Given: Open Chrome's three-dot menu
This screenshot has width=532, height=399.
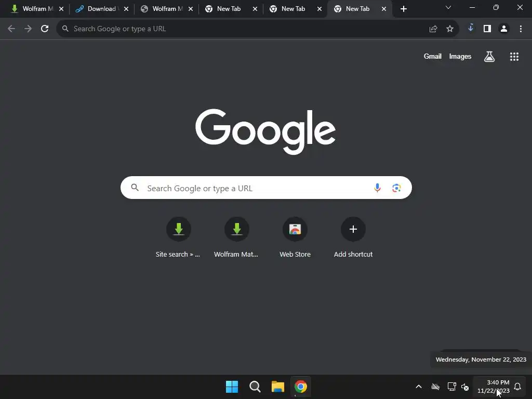Looking at the screenshot, I should click(521, 29).
